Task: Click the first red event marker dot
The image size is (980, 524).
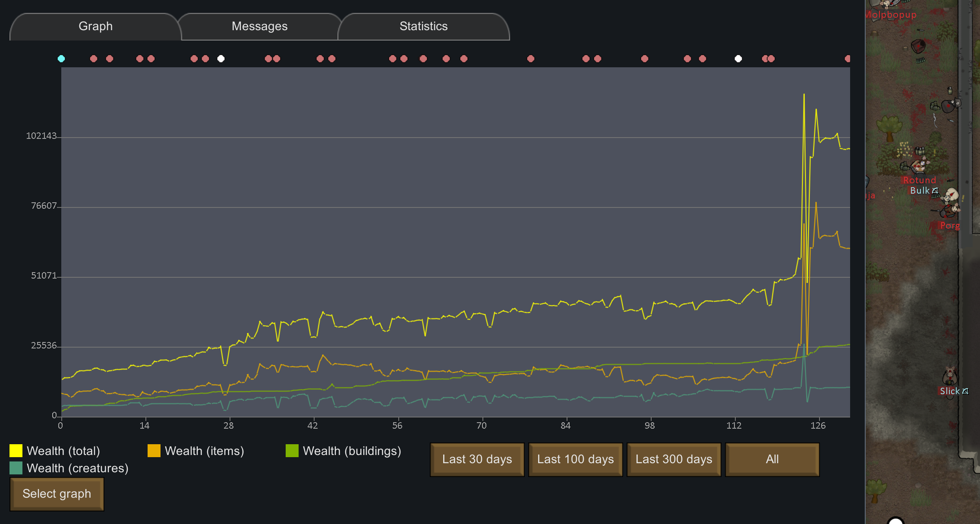Action: pyautogui.click(x=94, y=59)
